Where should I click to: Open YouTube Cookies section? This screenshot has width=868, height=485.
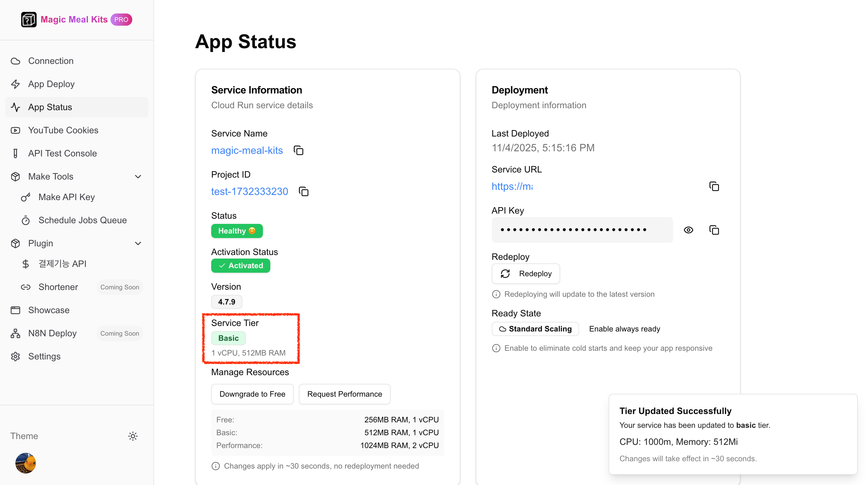click(x=77, y=130)
